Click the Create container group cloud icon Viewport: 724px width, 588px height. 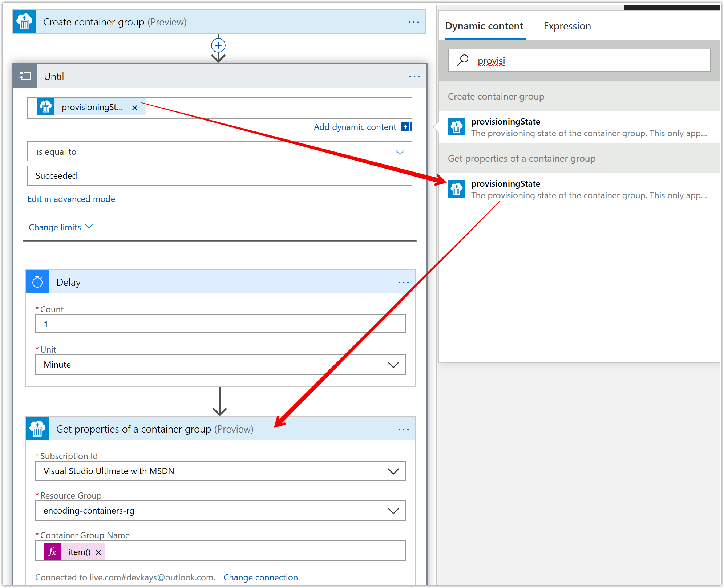(x=24, y=22)
